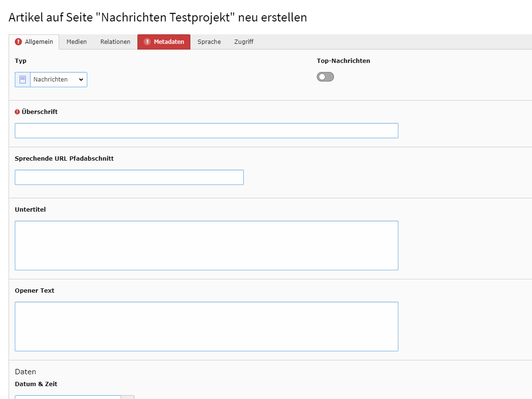Screen dimensions: 532x399
Task: Open the date picker beside Datum & Zeit
Action: pos(128,397)
